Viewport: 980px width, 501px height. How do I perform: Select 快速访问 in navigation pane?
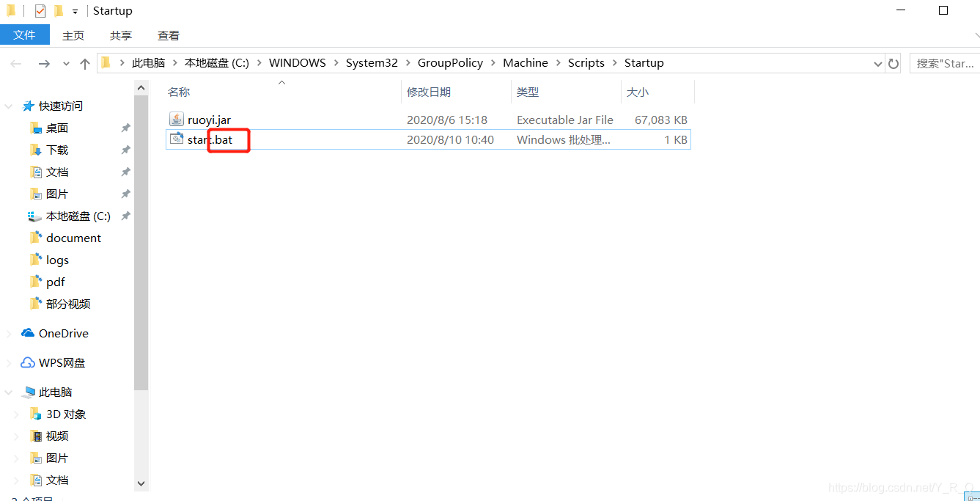[x=61, y=106]
